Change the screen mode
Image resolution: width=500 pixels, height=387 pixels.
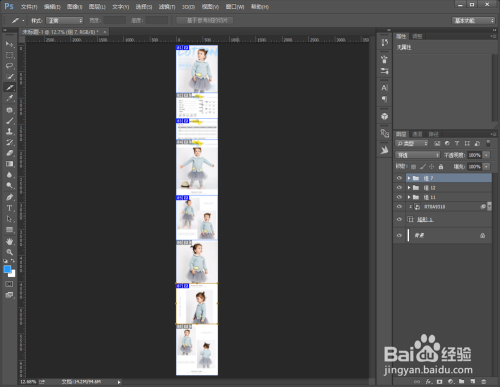click(9, 295)
